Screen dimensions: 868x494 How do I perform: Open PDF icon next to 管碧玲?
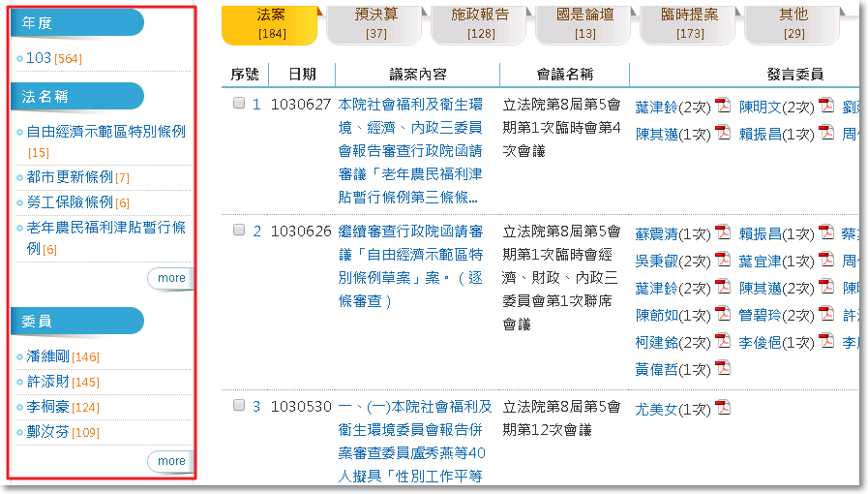point(825,314)
